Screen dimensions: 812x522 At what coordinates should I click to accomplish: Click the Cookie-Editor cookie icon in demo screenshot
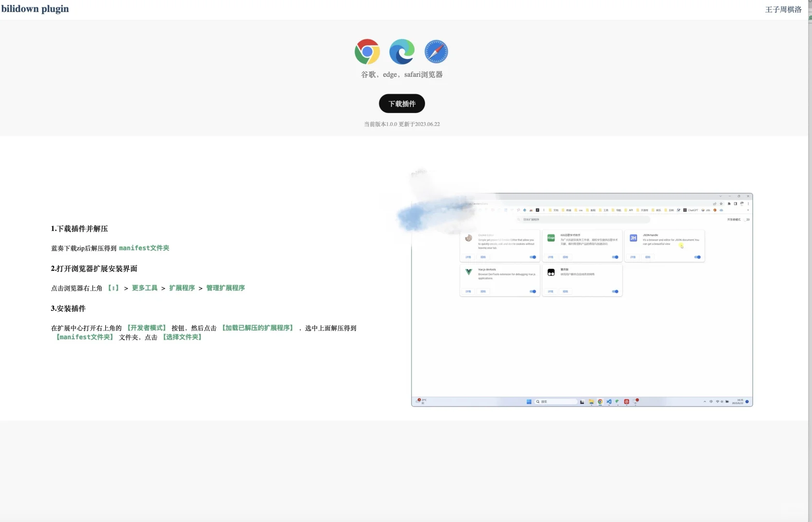point(469,238)
